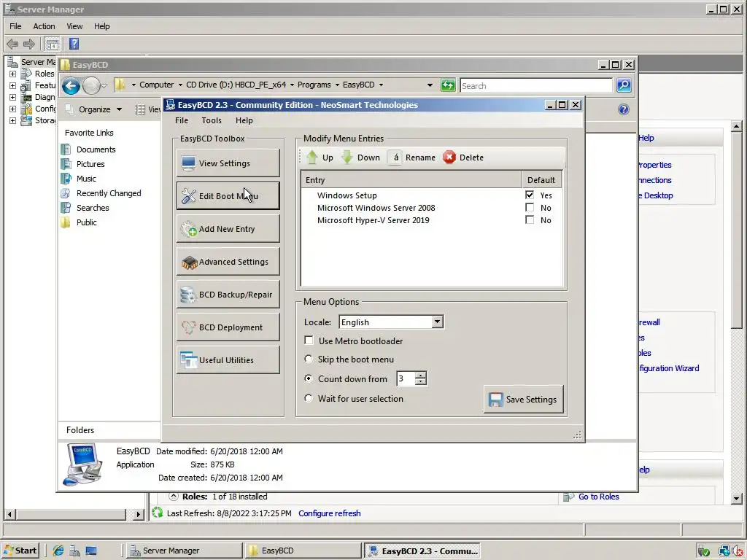747x560 pixels.
Task: Switch to Server Manager taskbar button
Action: coord(184,551)
